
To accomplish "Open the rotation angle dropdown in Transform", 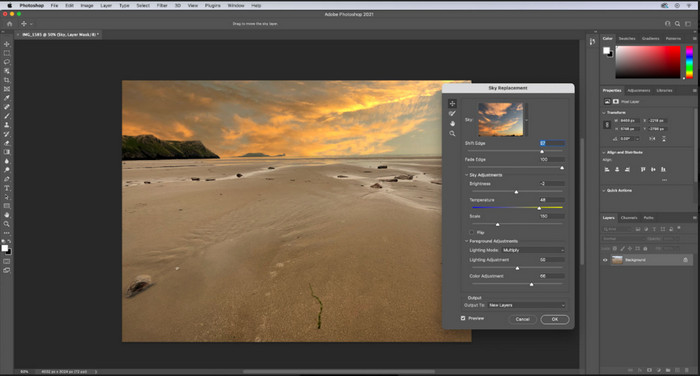I will pyautogui.click(x=637, y=139).
